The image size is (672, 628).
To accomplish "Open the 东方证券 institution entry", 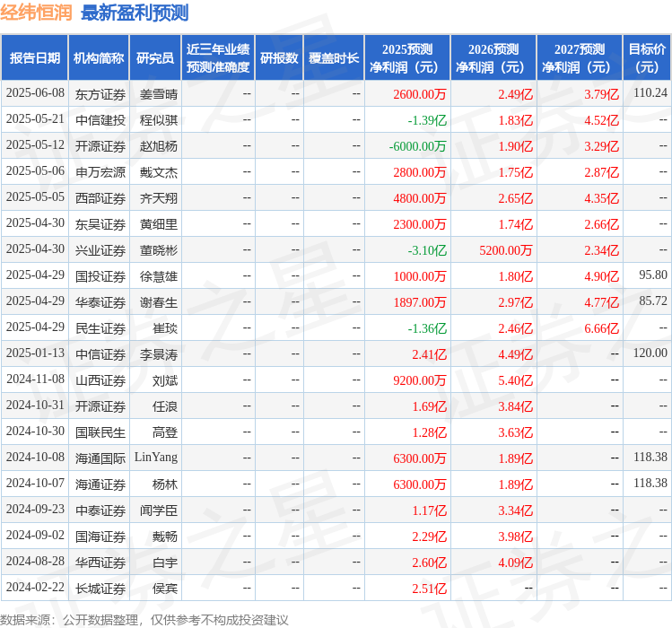I will [100, 93].
